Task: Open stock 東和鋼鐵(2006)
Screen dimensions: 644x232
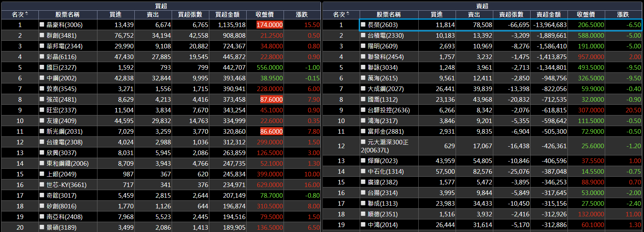Action: coord(67,163)
